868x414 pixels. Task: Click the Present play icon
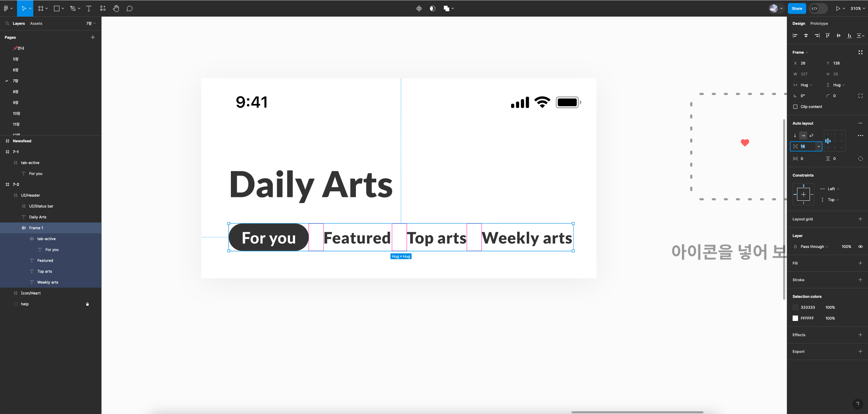tap(838, 8)
